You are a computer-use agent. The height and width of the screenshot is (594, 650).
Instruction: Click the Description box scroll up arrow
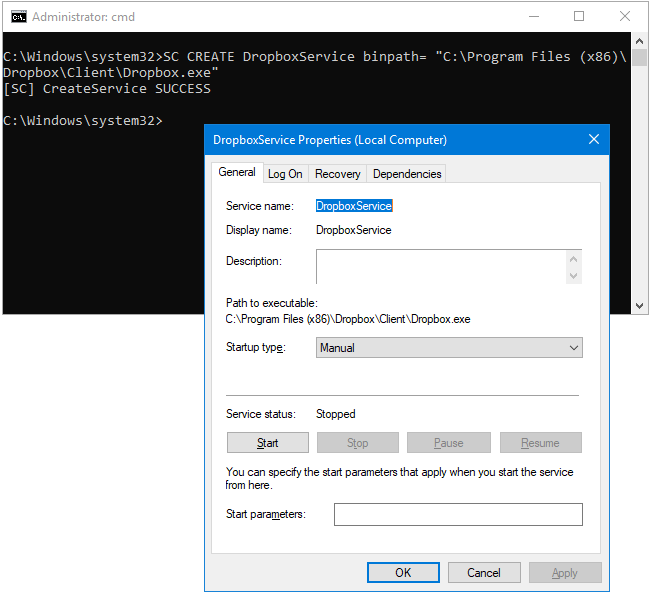[574, 259]
